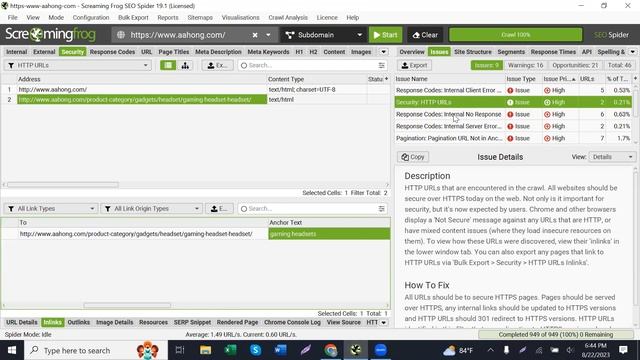
Task: Open Task View on the taskbar
Action: click(x=180, y=350)
